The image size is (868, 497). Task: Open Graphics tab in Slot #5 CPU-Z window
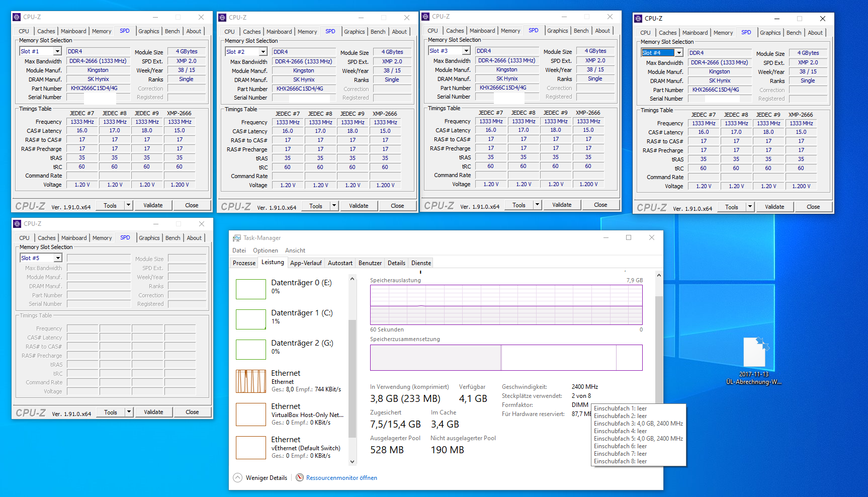click(149, 238)
